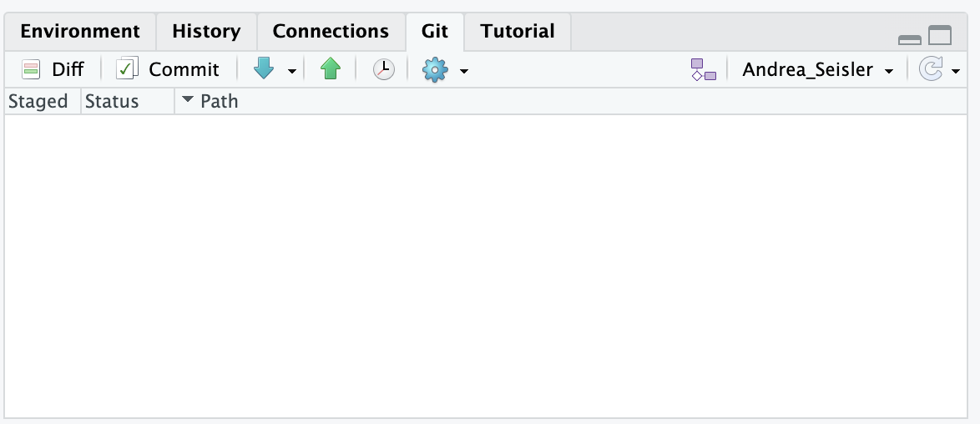This screenshot has height=424, width=980.
Task: Click the Commit button
Action: point(168,69)
